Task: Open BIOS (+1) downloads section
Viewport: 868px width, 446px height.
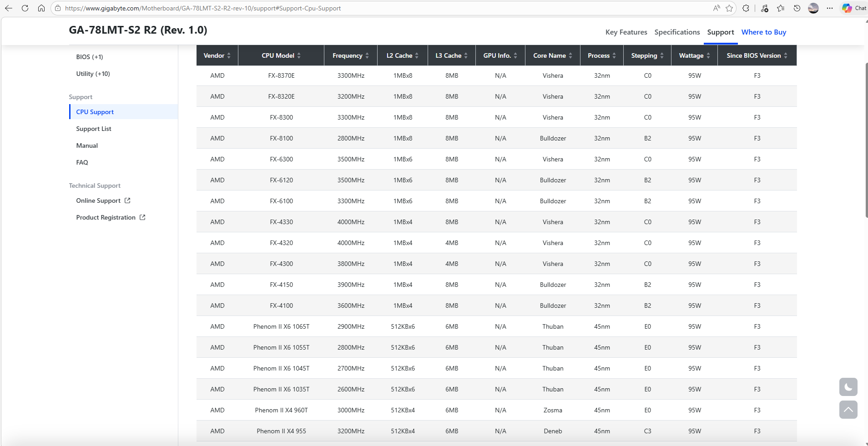Action: coord(90,57)
